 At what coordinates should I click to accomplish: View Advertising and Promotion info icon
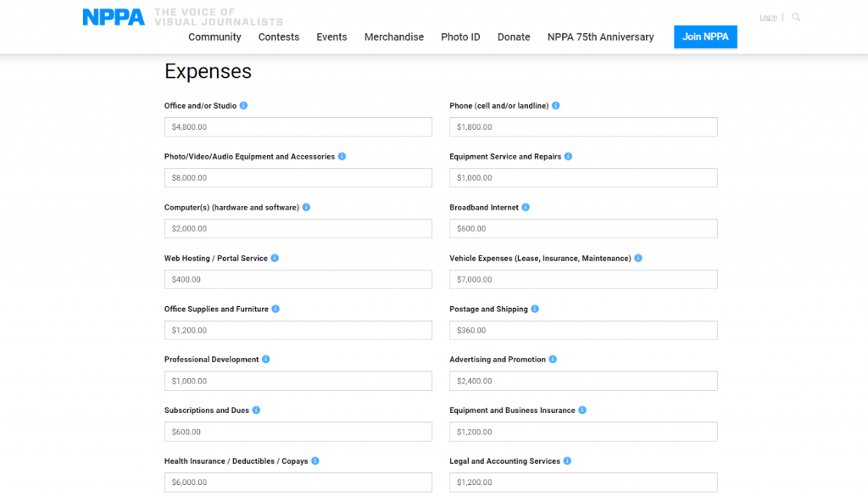coord(553,359)
